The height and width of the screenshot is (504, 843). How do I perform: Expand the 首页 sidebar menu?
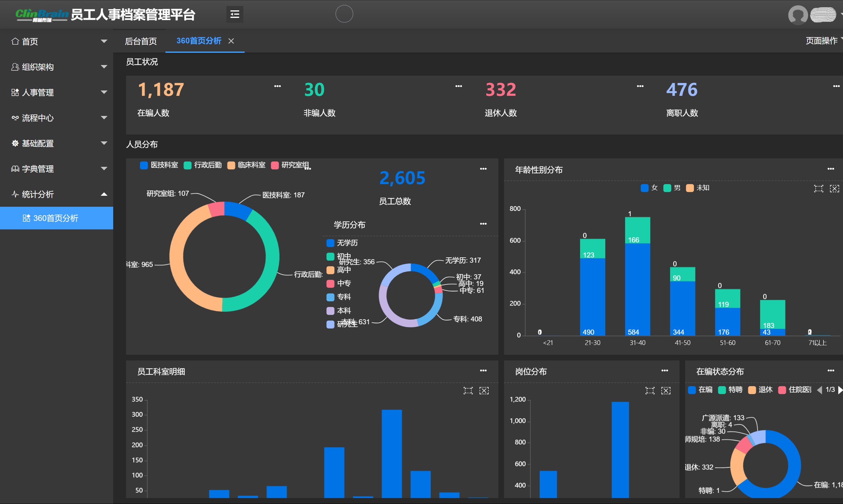point(104,41)
